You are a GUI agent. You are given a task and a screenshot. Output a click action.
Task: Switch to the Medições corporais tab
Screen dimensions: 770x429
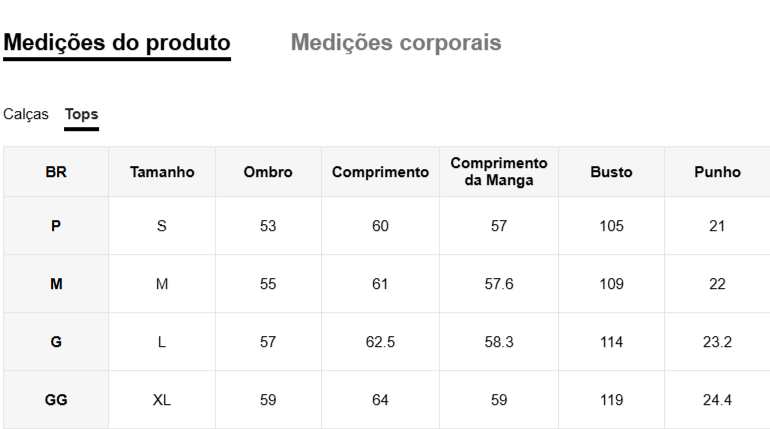(x=396, y=43)
